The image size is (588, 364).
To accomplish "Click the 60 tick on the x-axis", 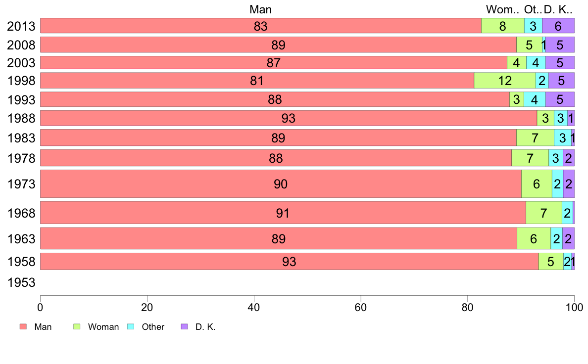I will (361, 308).
